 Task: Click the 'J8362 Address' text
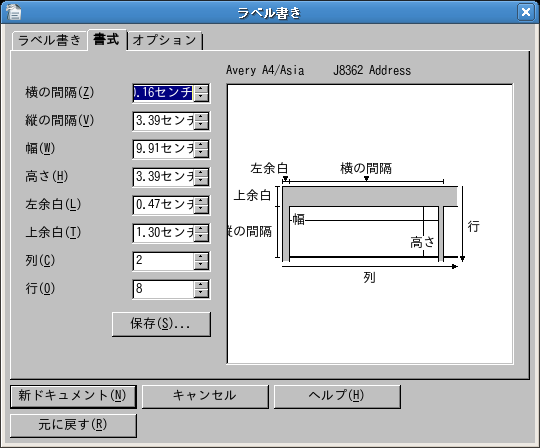372,70
